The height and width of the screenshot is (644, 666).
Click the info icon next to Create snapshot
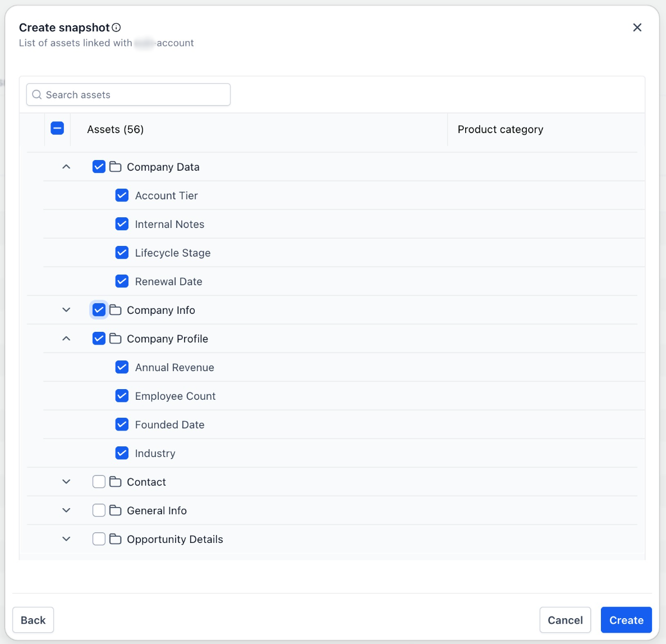coord(116,28)
